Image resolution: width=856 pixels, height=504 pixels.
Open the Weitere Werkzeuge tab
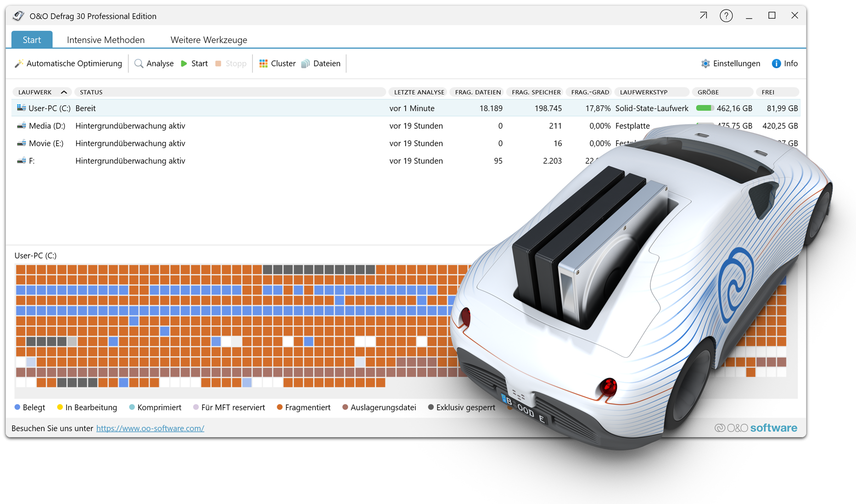[209, 40]
